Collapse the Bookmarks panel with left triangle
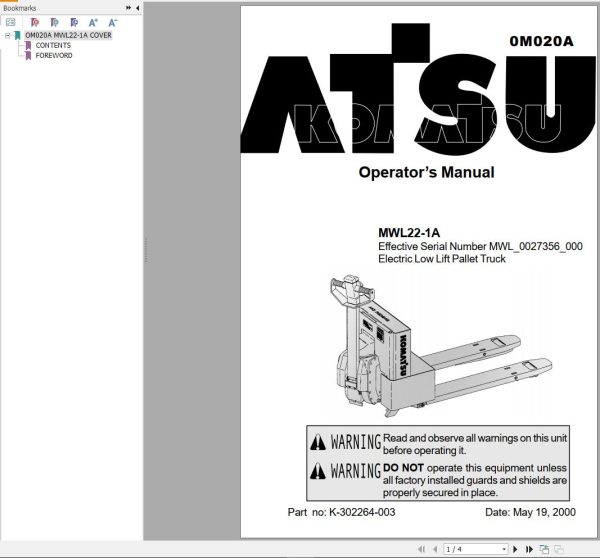600x558 pixels. [137, 8]
